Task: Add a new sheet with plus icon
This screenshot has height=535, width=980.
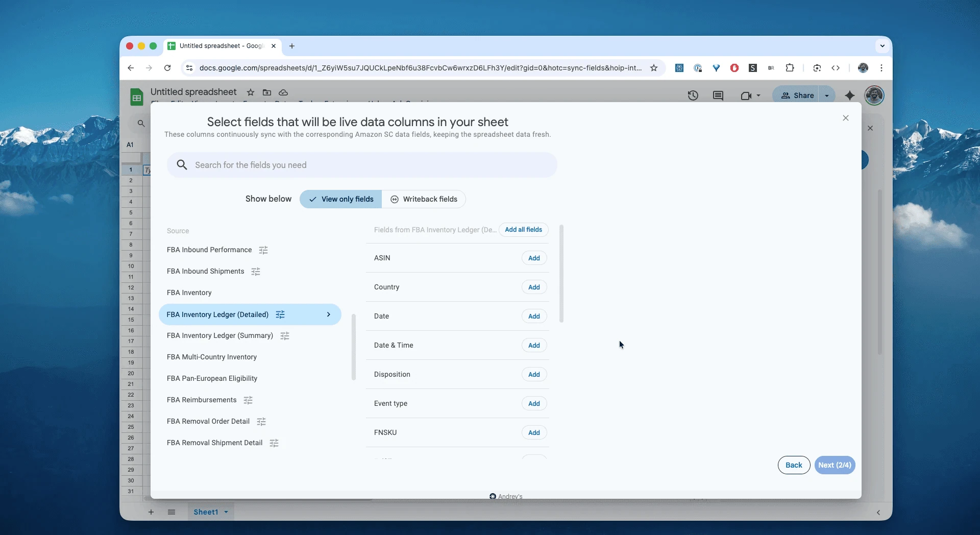Action: click(x=151, y=512)
